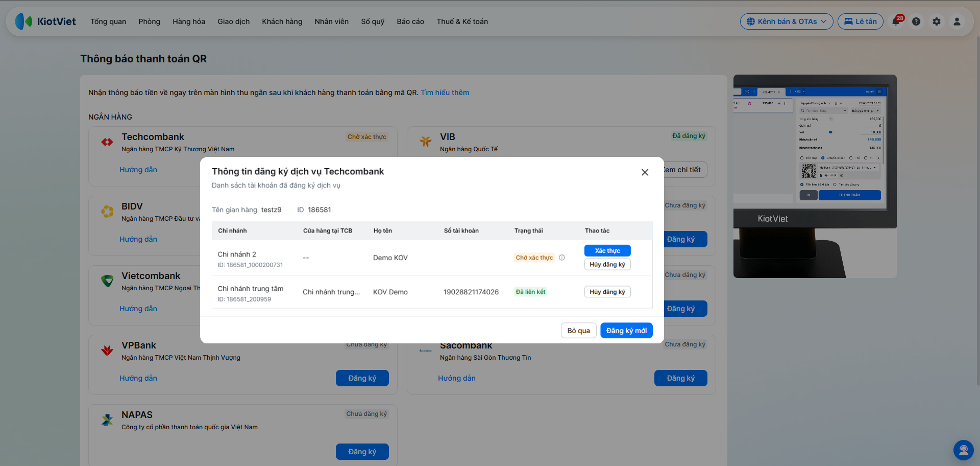This screenshot has height=466, width=980.
Task: Open the support chat bubble icon
Action: click(x=964, y=450)
